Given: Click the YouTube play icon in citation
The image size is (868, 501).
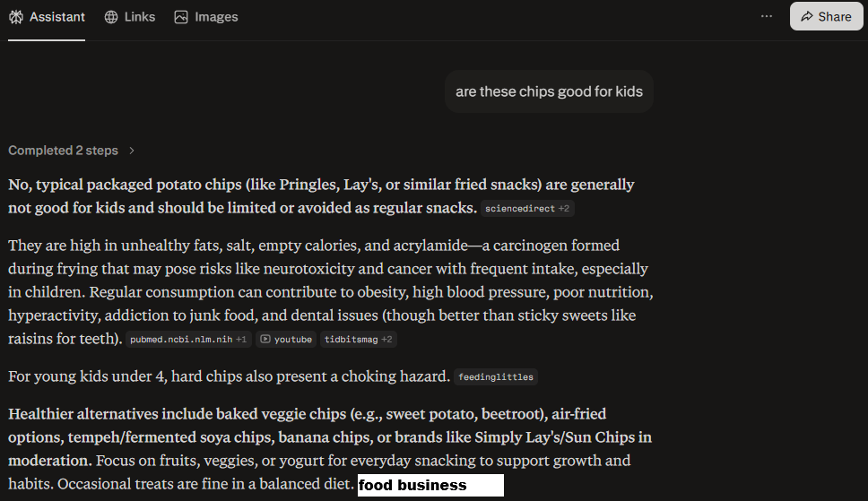Looking at the screenshot, I should 265,340.
